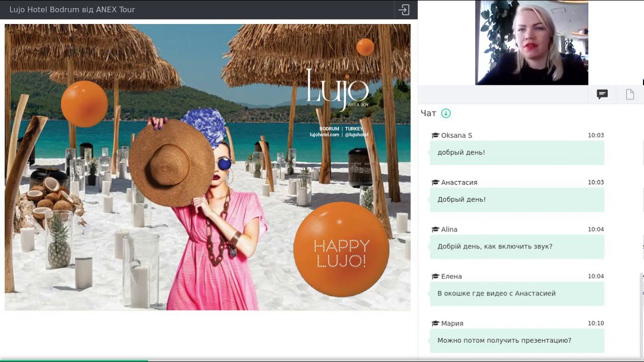
Task: Select Анастасия's message "Добрый день!"
Action: 517,200
